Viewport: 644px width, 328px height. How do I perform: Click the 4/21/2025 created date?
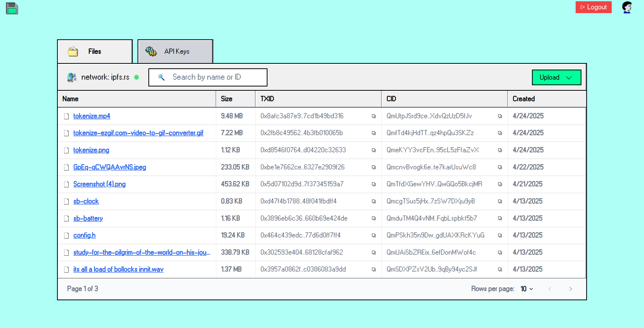tap(527, 184)
